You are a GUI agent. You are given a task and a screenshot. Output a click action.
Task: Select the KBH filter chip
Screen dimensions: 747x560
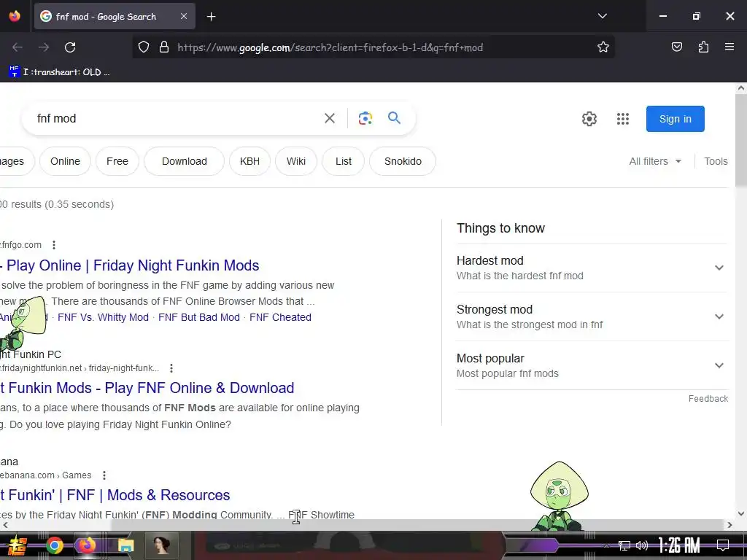249,161
